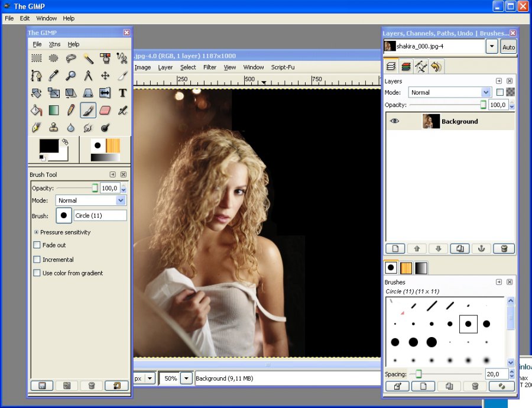This screenshot has height=408, width=532.
Task: Select the Scissors select tool
Action: pyautogui.click(x=122, y=59)
